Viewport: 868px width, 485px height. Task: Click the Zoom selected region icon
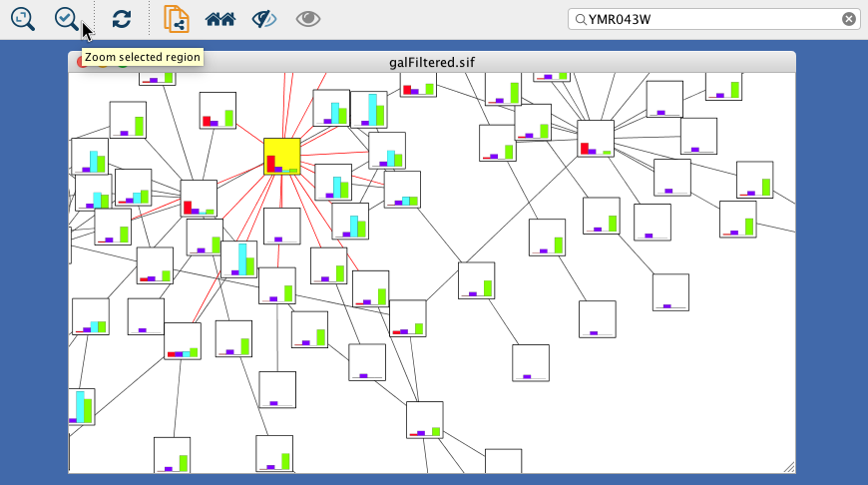pos(66,18)
